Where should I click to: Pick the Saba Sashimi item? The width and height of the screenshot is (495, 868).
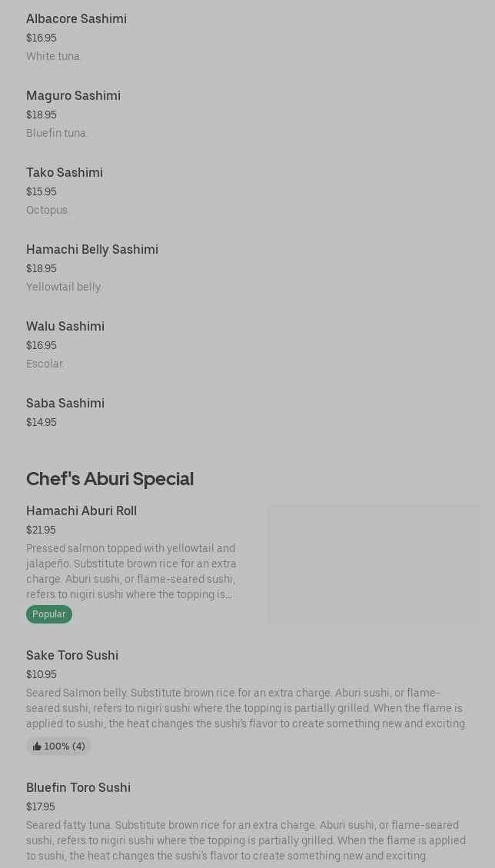coord(65,403)
